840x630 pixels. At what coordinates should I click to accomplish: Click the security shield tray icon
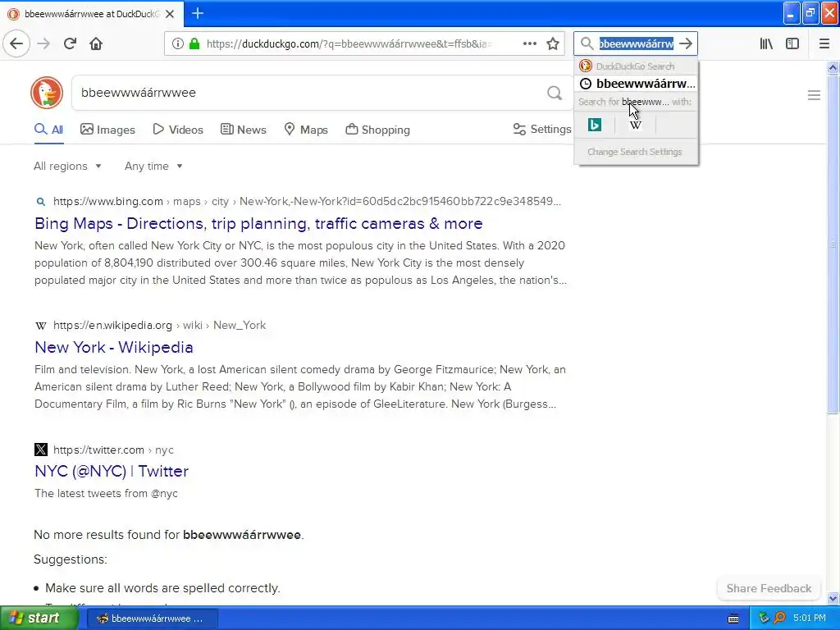point(764,619)
